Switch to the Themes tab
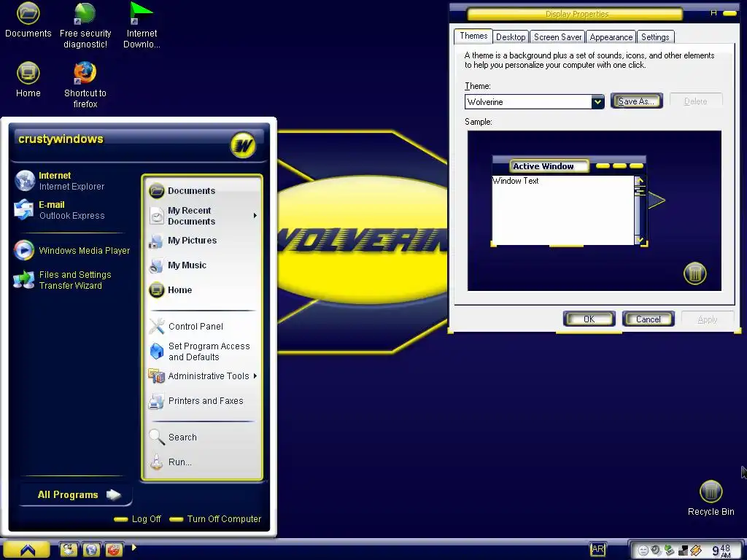This screenshot has height=560, width=747. [x=473, y=36]
